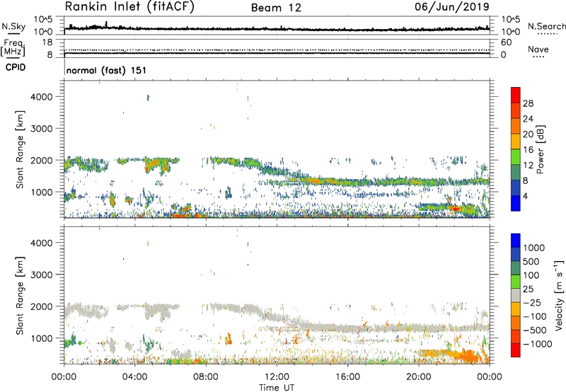Click the red bottom segment of Velocity colorbar
The image size is (566, 392).
(x=516, y=350)
